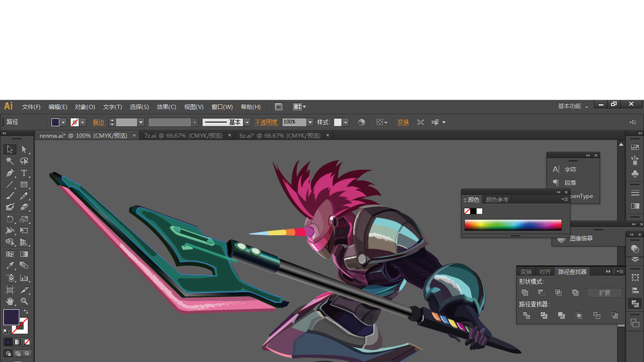Open stroke weight dropdown
The image size is (644, 362).
point(141,122)
